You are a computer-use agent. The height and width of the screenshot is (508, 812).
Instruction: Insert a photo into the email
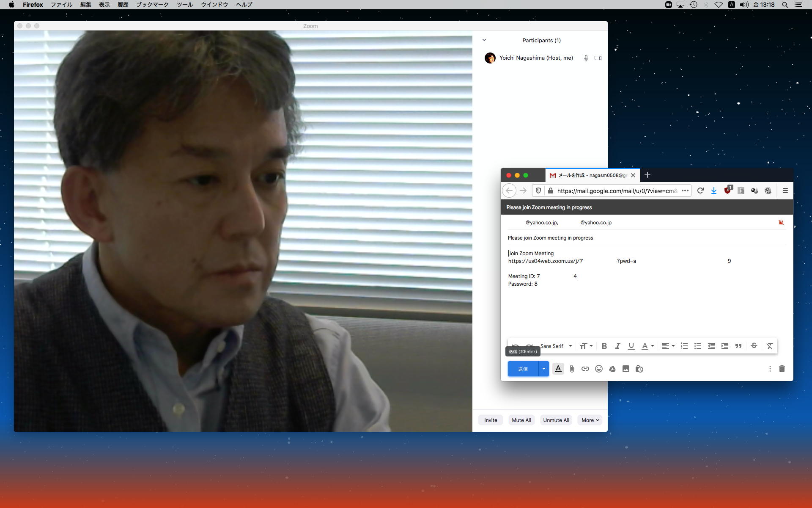[626, 369]
